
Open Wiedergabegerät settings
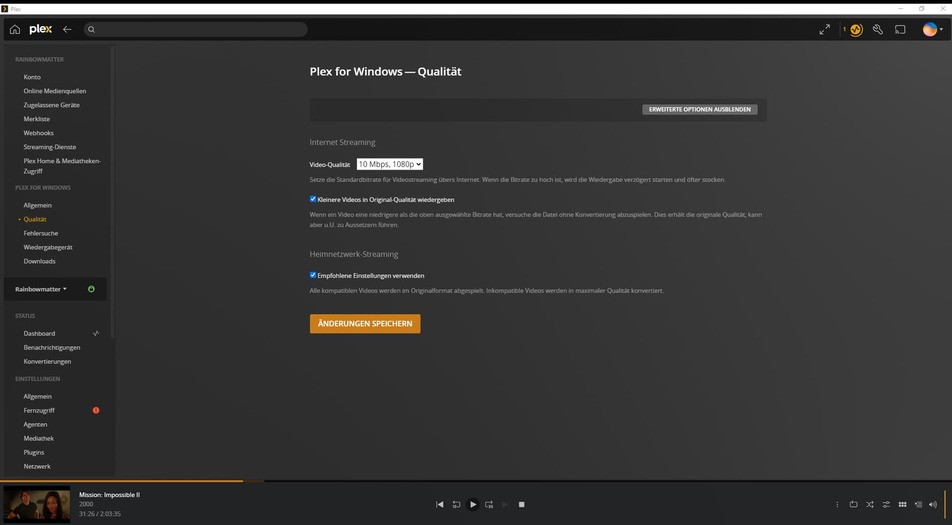click(48, 247)
